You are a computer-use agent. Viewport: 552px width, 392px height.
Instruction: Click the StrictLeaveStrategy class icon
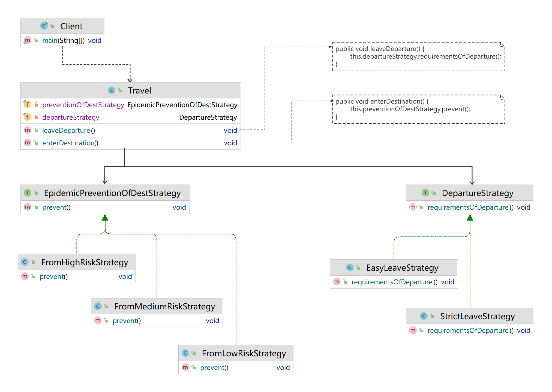pyautogui.click(x=424, y=316)
